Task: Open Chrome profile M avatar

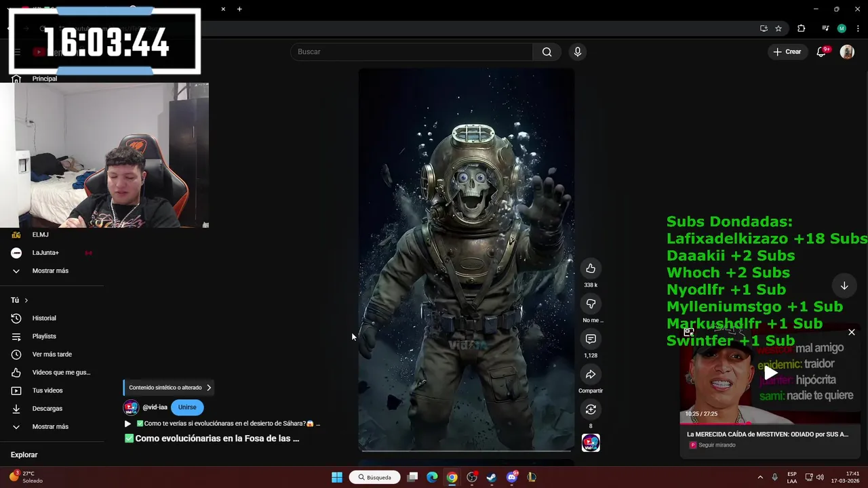Action: [842, 28]
